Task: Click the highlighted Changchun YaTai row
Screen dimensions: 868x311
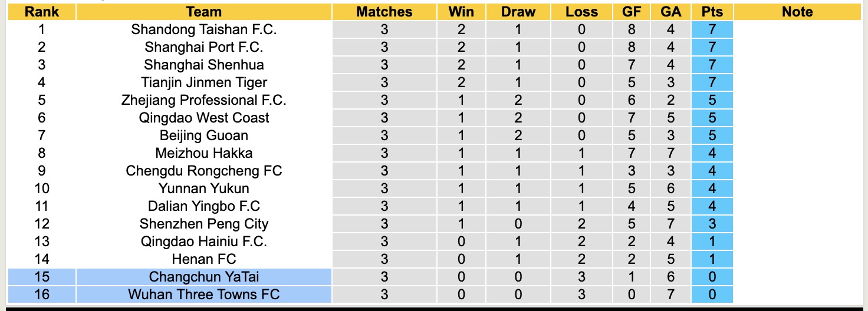Action: point(203,277)
